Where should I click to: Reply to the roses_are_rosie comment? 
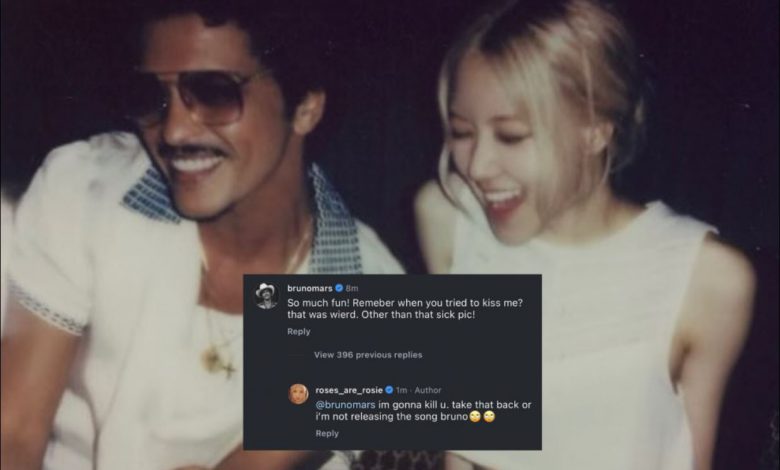(x=327, y=433)
